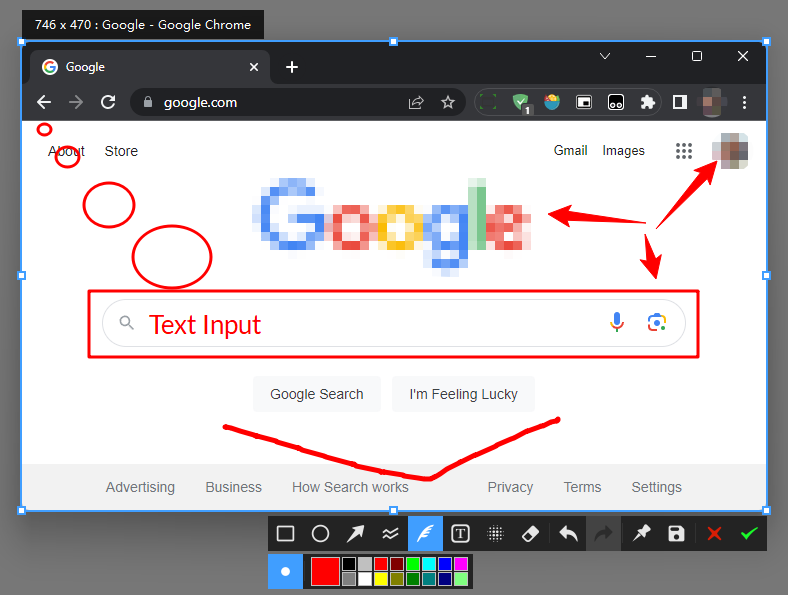The height and width of the screenshot is (595, 788).
Task: Start voice search with microphone
Action: 617,323
